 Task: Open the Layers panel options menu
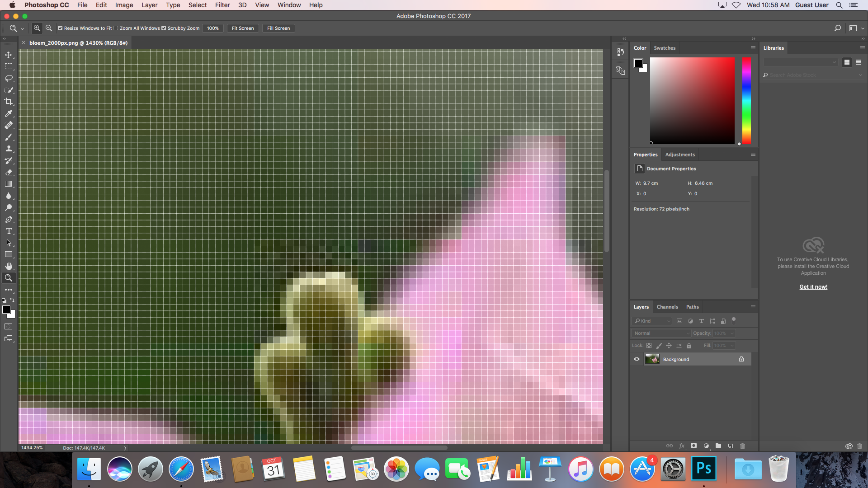753,307
